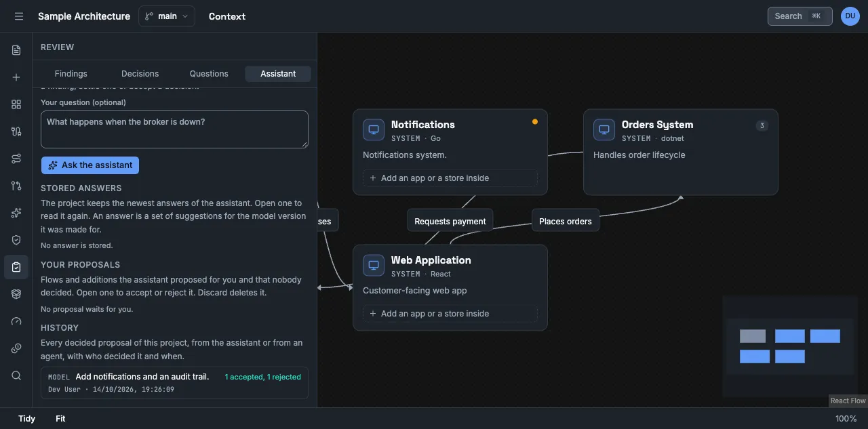Click the Notifications system monitor icon

[x=374, y=130]
